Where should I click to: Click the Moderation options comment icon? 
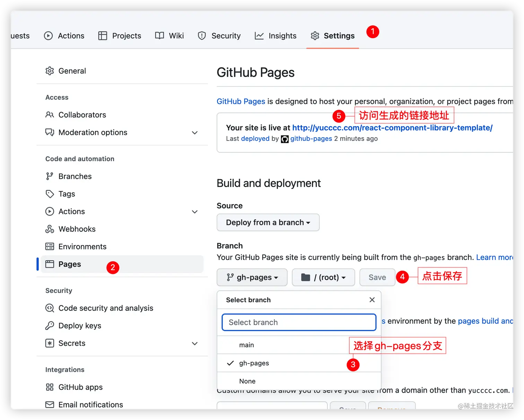tap(50, 132)
